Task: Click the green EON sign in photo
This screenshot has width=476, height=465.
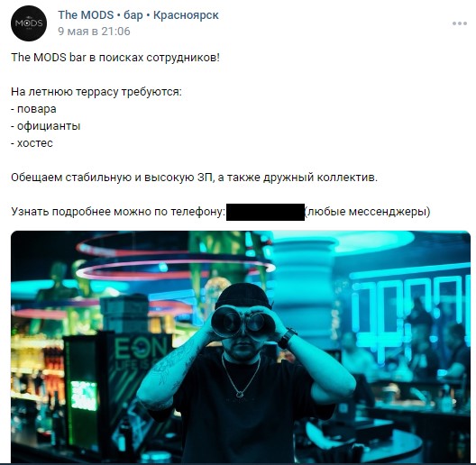Action: tap(142, 349)
